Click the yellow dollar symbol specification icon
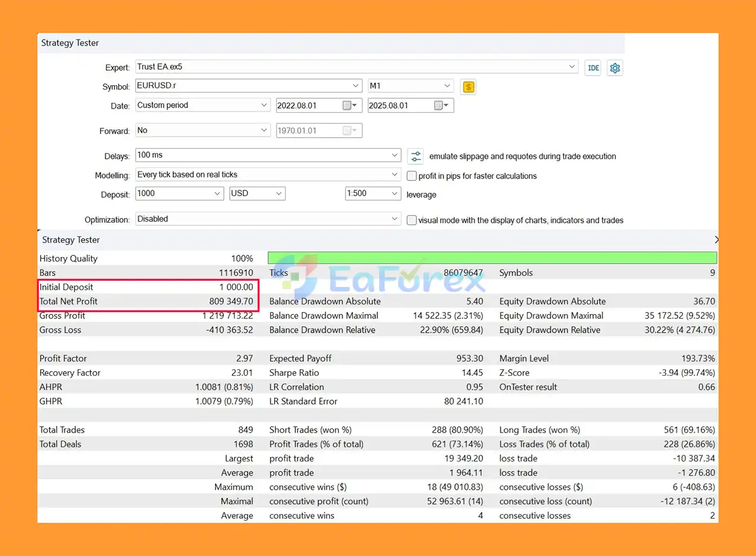This screenshot has height=556, width=756. click(x=468, y=87)
